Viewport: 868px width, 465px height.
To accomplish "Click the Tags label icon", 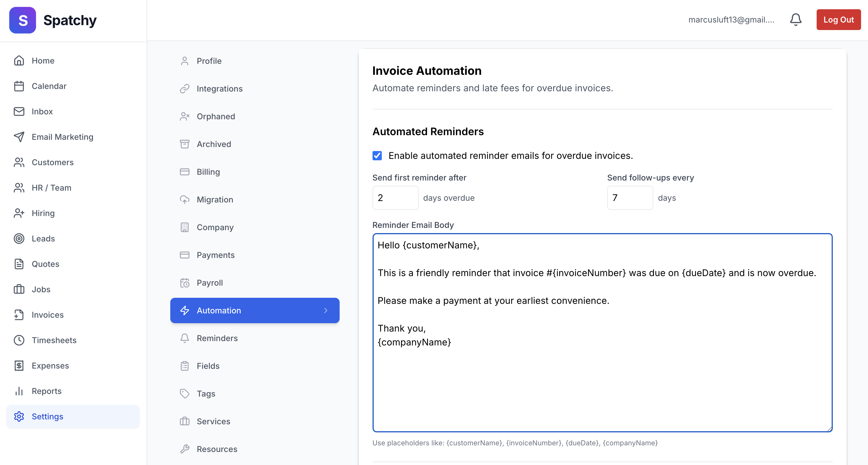I will 185,394.
